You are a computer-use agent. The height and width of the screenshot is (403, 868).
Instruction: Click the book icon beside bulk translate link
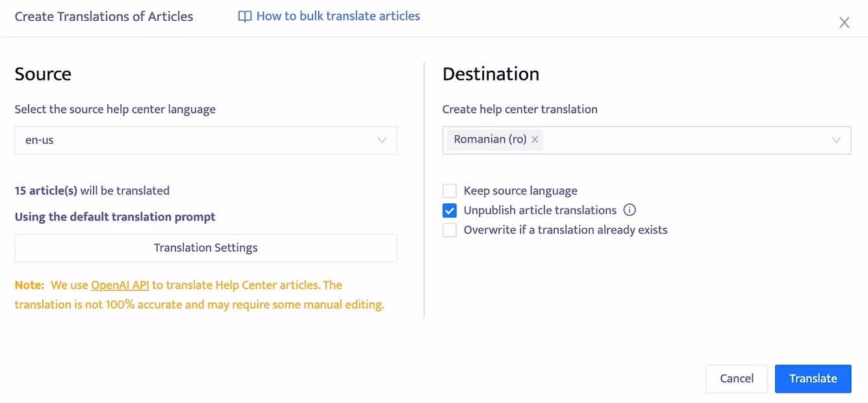click(x=245, y=16)
